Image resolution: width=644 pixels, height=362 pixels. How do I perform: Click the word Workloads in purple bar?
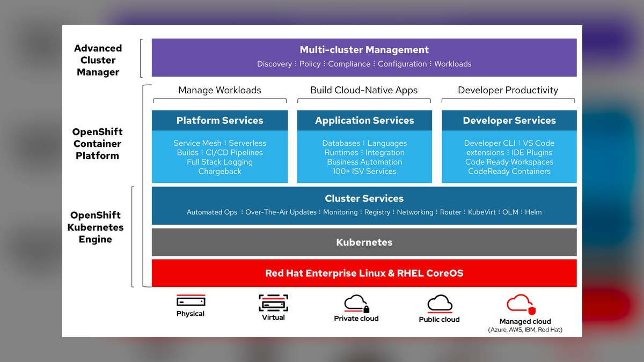point(453,64)
